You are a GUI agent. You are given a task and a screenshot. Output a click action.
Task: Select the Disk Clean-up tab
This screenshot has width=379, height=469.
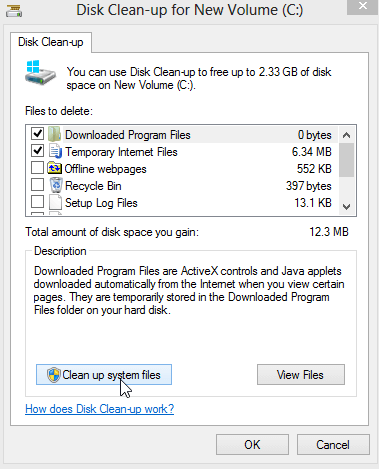[51, 42]
